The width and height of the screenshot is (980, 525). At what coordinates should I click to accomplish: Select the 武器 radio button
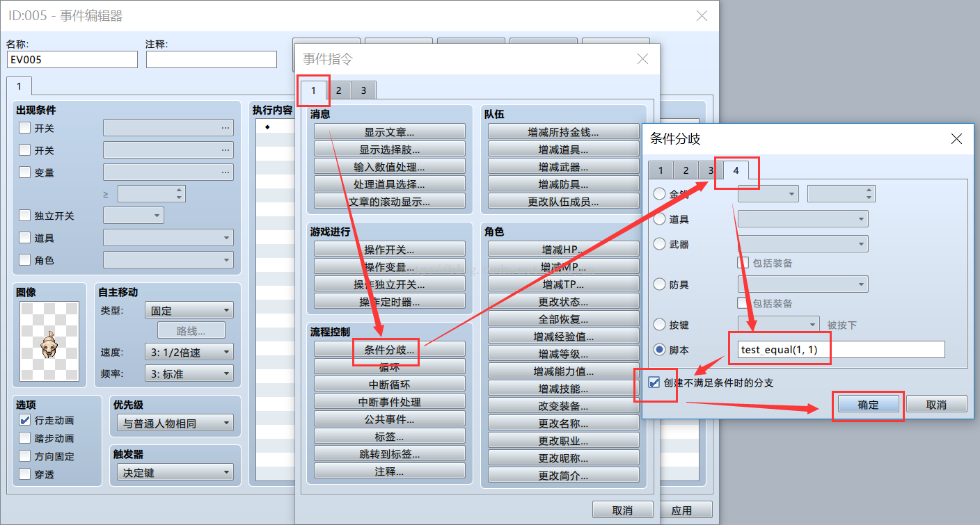click(659, 244)
